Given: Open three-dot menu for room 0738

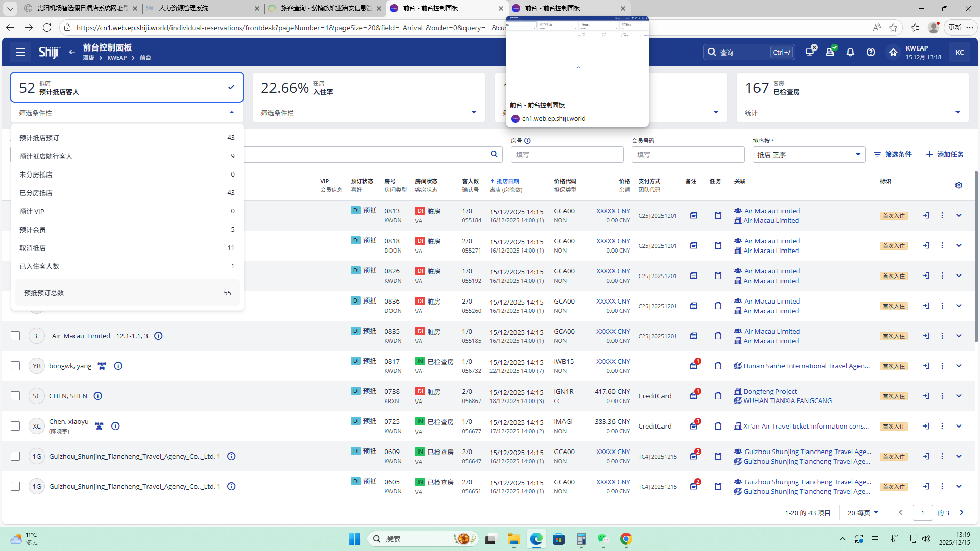Looking at the screenshot, I should coord(942,396).
